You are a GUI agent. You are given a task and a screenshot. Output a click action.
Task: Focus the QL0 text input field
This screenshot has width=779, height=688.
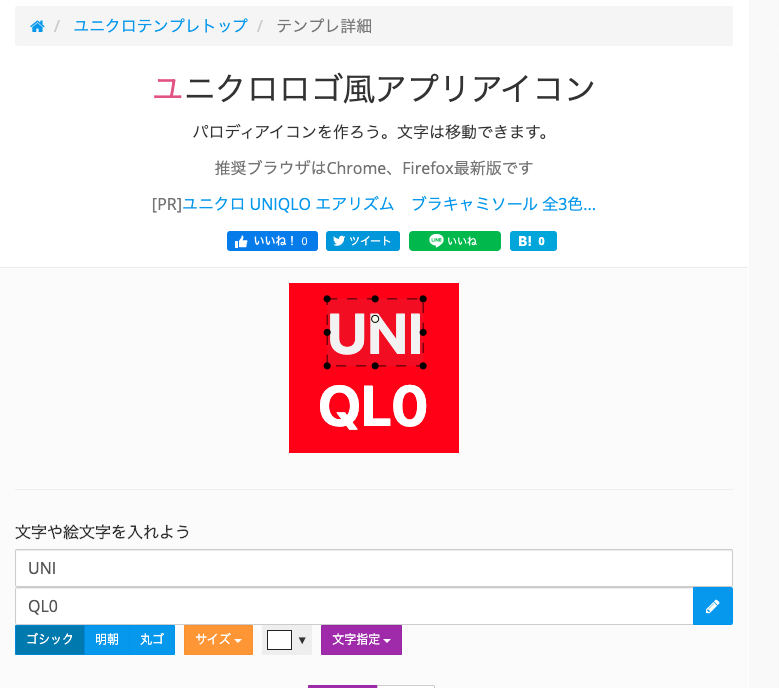coord(354,606)
